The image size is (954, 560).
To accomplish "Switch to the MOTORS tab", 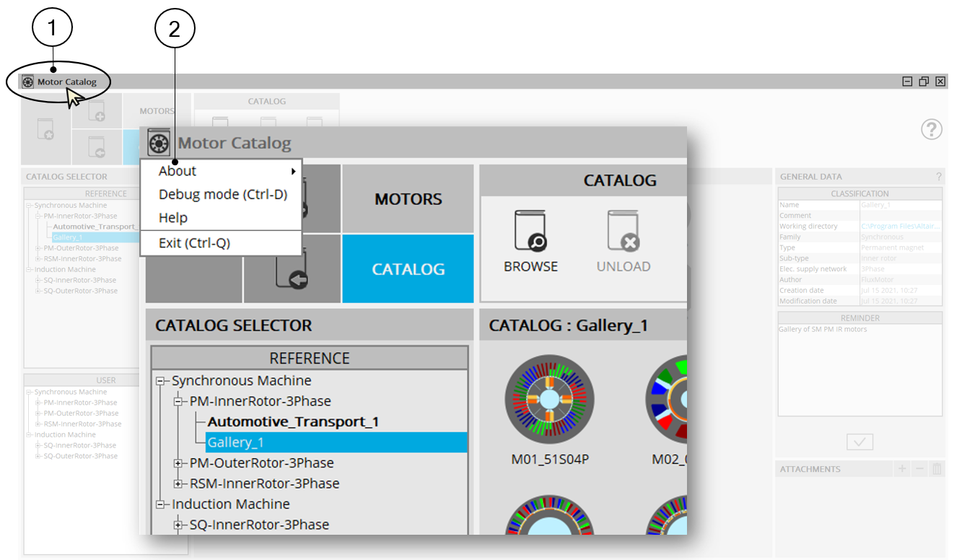I will coord(408,199).
